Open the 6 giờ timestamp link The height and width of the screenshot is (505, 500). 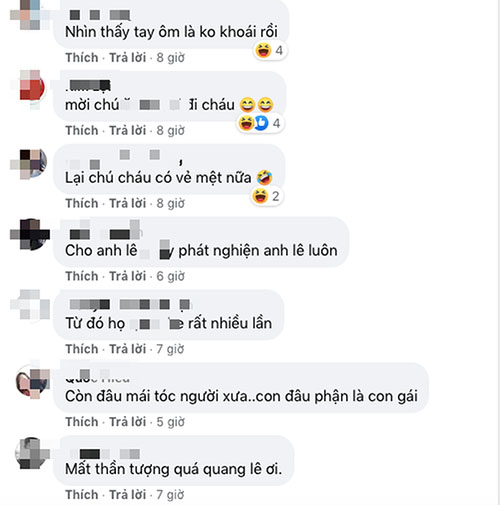tap(170, 276)
